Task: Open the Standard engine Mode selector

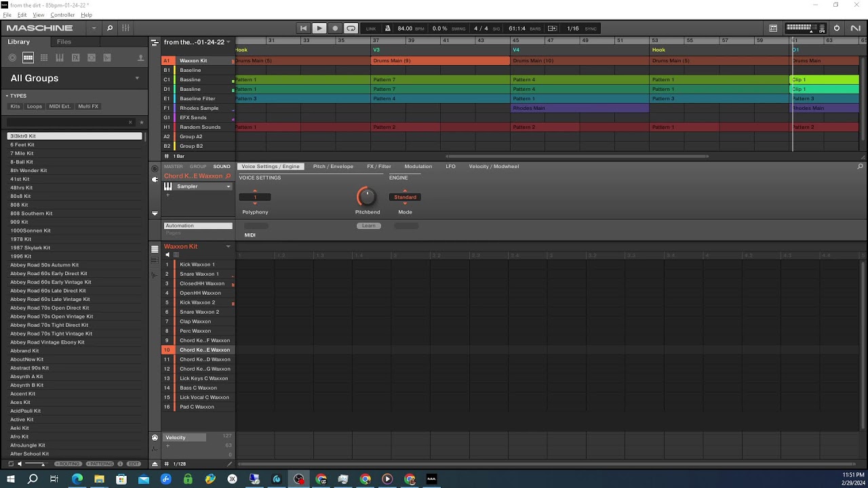Action: point(405,197)
